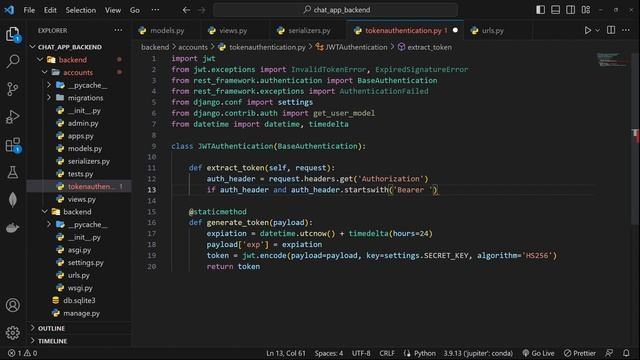Open the Edit menu
The width and height of the screenshot is (640, 360).
50,10
